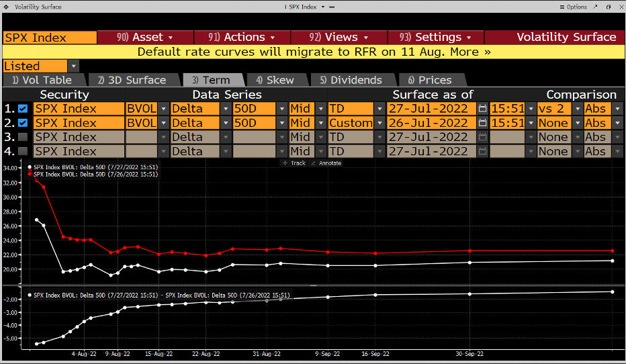This screenshot has height=364, width=626.
Task: Open the calendar picker for row 2 date
Action: point(483,123)
